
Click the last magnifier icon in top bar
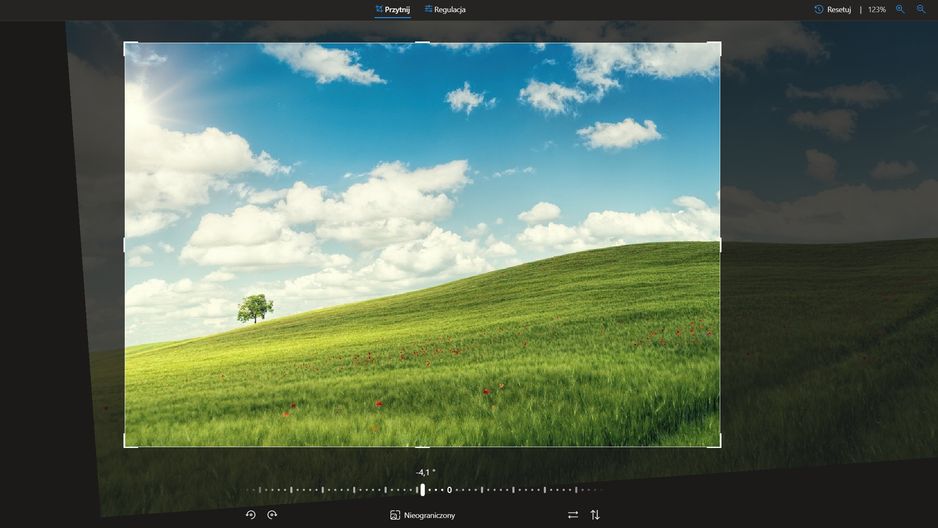(x=921, y=9)
